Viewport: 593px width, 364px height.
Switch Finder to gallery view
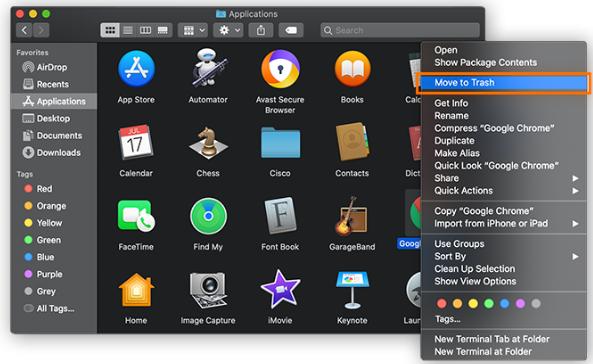(163, 30)
